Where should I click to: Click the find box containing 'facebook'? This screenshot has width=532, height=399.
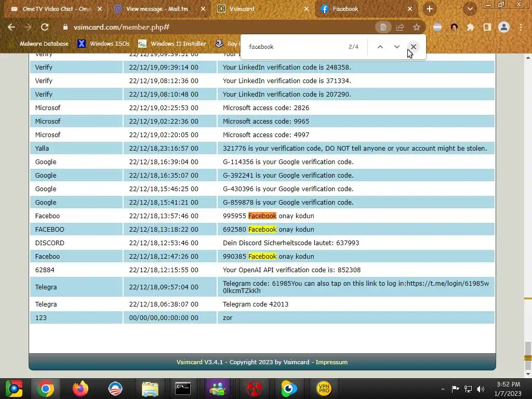(x=295, y=47)
